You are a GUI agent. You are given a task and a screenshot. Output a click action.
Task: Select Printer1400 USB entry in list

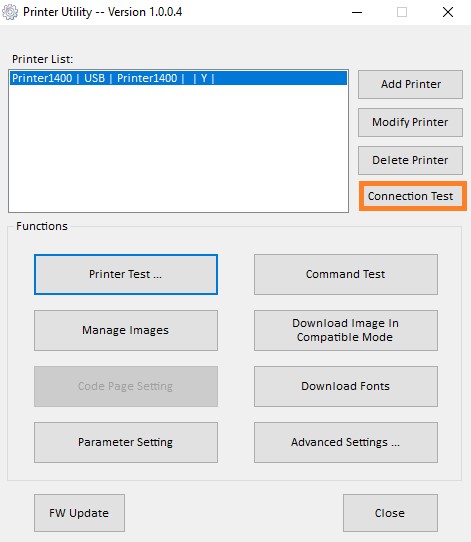point(178,78)
